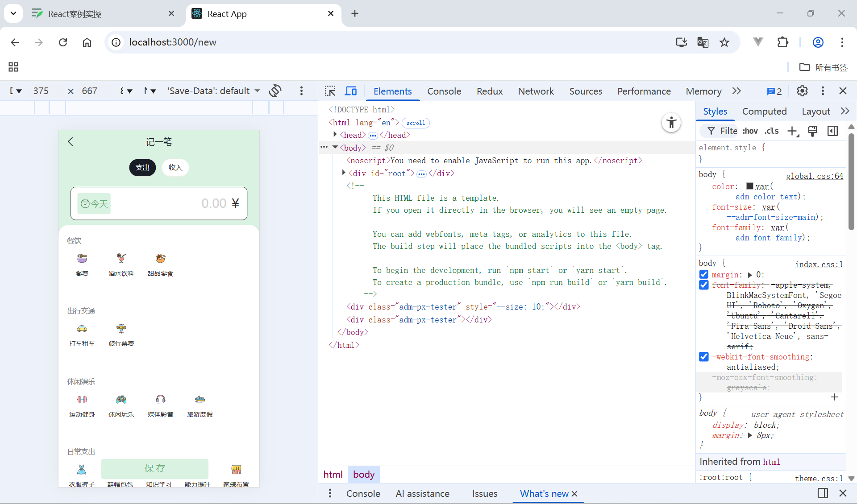This screenshot has height=504, width=857.
Task: Click the inspect element picker icon
Action: coord(330,91)
